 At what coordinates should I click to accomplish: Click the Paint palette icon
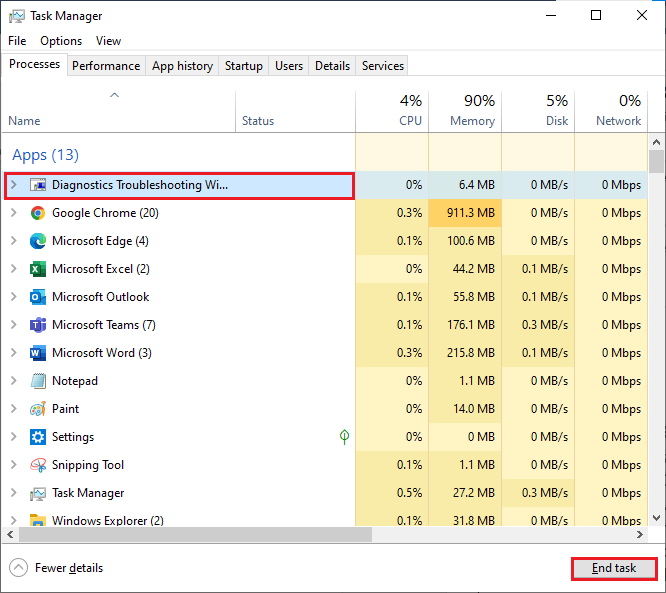coord(38,409)
